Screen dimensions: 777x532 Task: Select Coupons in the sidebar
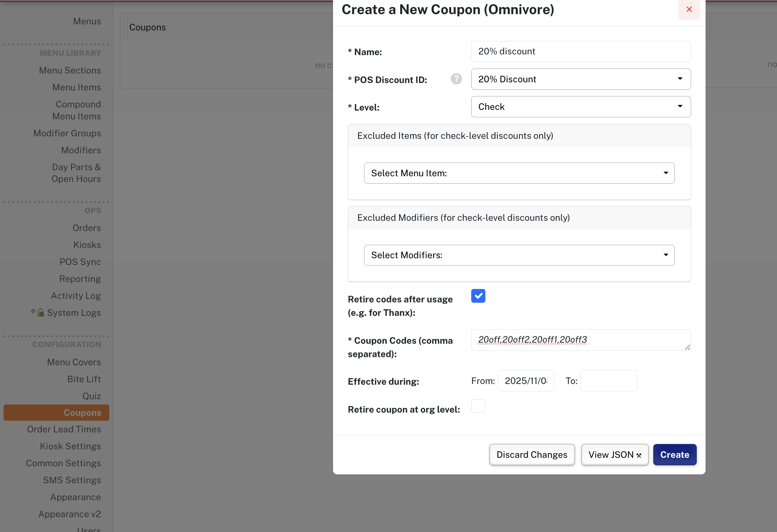tap(56, 413)
